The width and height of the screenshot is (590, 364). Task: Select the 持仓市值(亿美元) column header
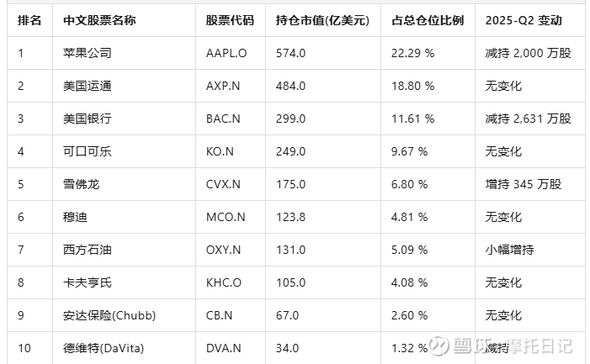point(322,20)
